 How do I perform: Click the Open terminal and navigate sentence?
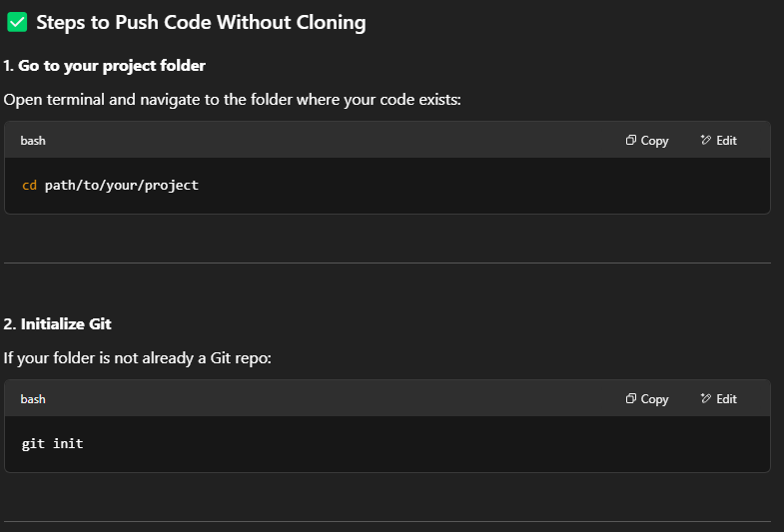tap(232, 101)
